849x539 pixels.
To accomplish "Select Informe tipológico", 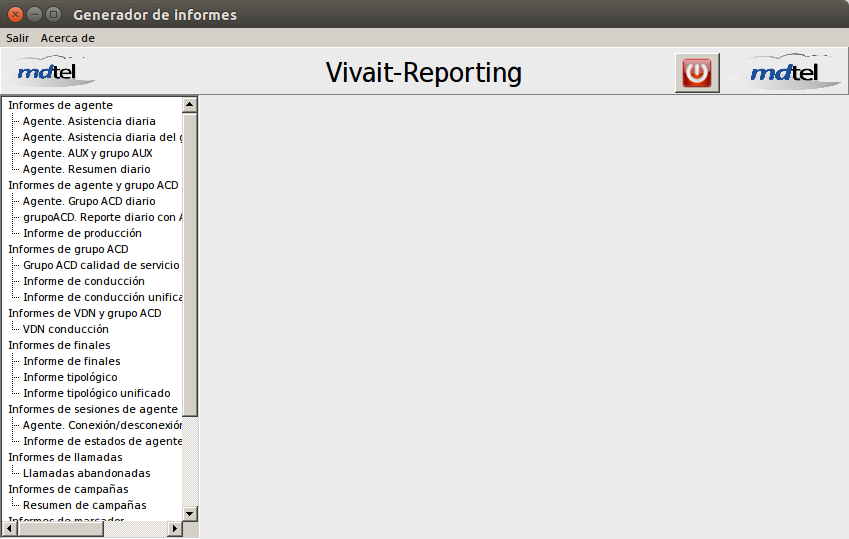I will coord(70,377).
